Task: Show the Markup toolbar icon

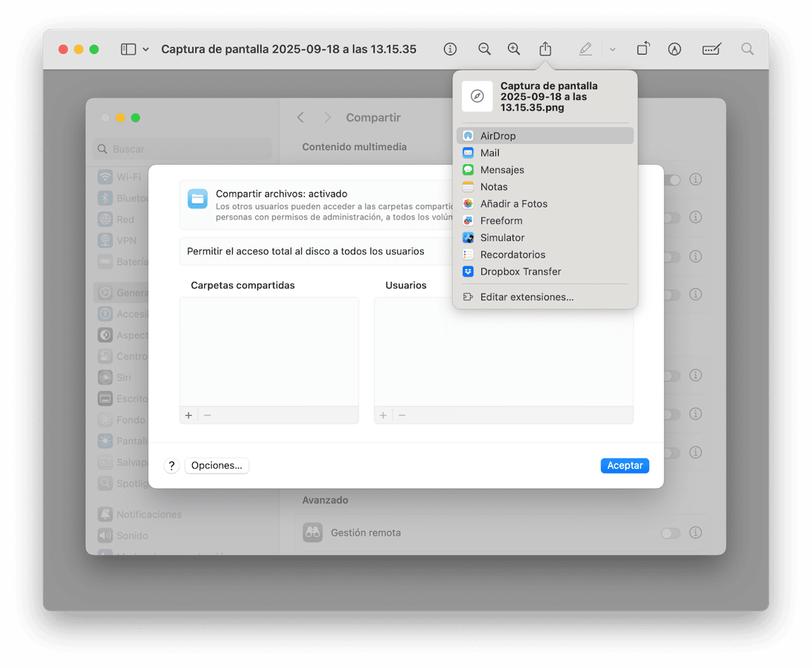Action: tap(674, 49)
